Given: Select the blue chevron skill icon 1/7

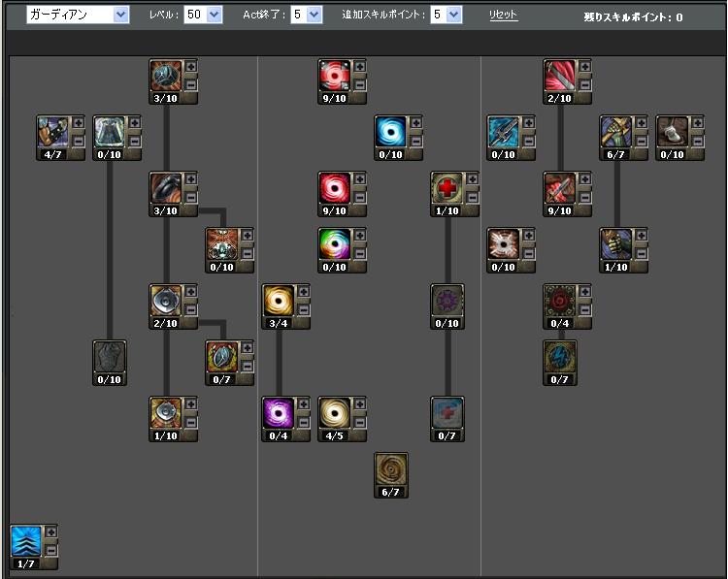Looking at the screenshot, I should [x=26, y=541].
